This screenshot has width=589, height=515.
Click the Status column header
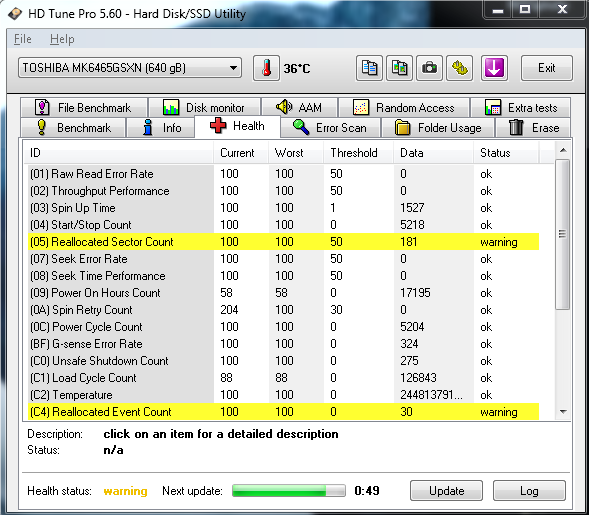pos(506,153)
